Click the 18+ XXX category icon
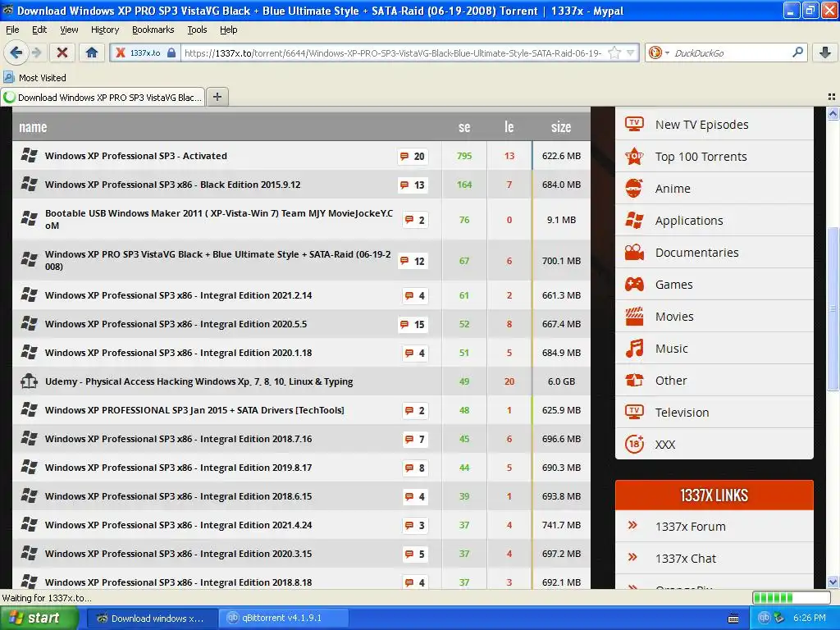 (x=634, y=444)
